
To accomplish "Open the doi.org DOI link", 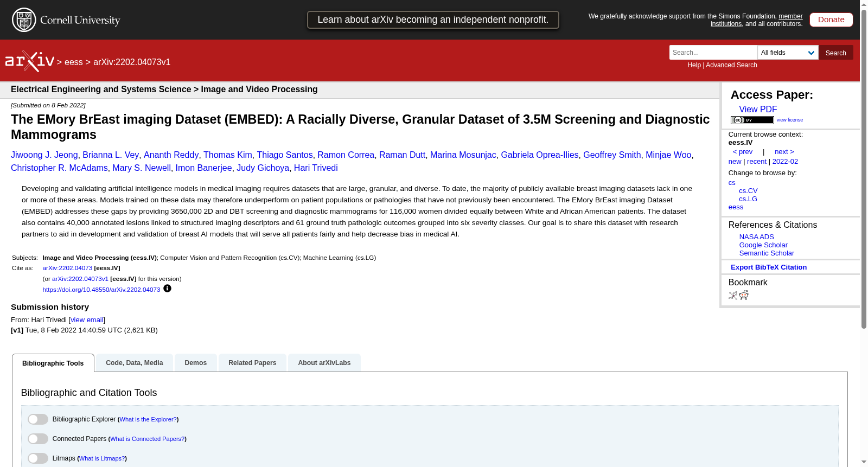I will point(101,290).
